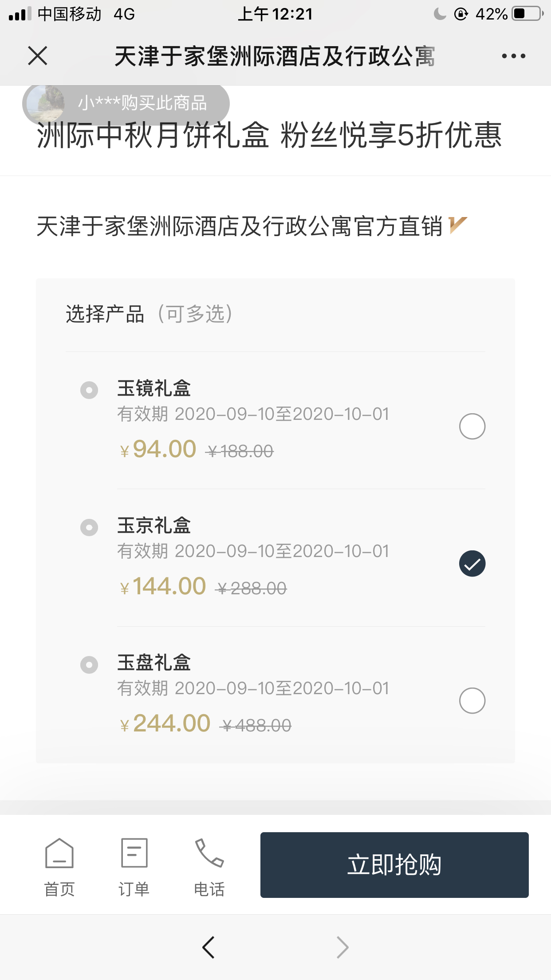The image size is (551, 980).
Task: Uncheck the selected 玉京礼盒 option
Action: pyautogui.click(x=472, y=564)
